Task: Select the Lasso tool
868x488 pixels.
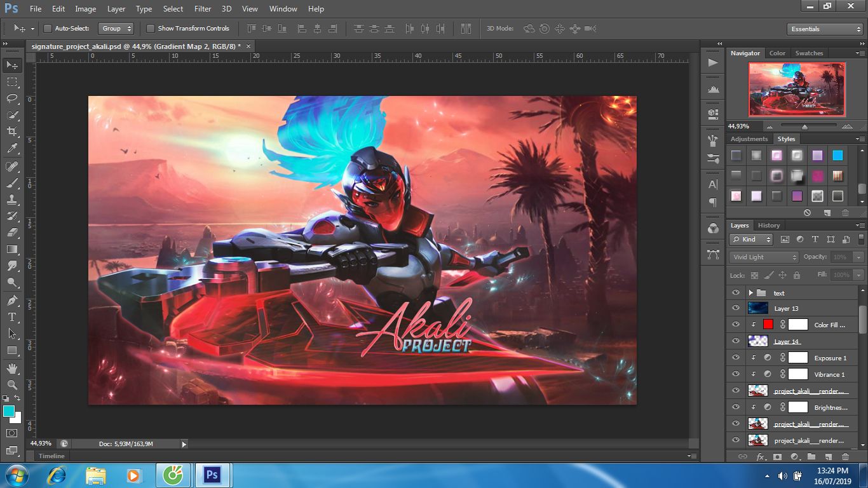Action: tap(12, 98)
